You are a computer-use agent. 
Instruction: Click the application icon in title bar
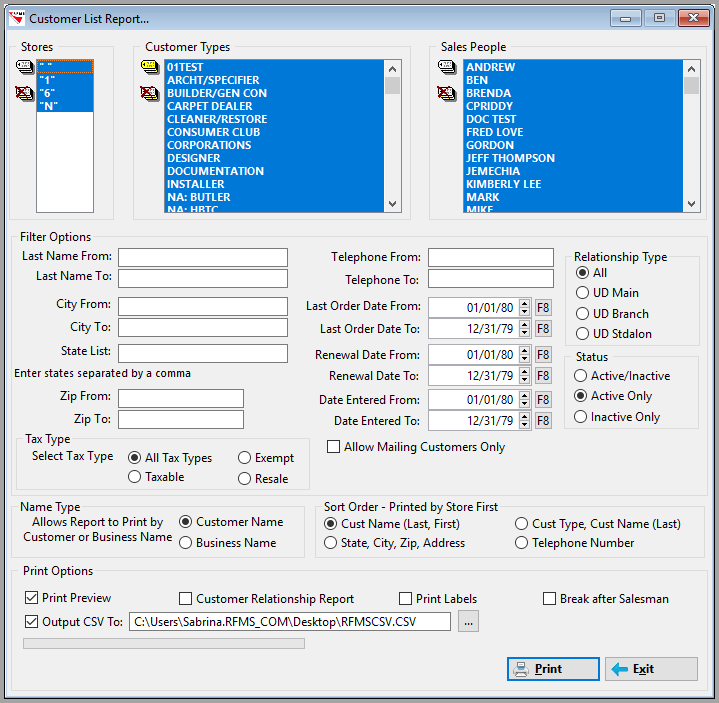(x=17, y=18)
